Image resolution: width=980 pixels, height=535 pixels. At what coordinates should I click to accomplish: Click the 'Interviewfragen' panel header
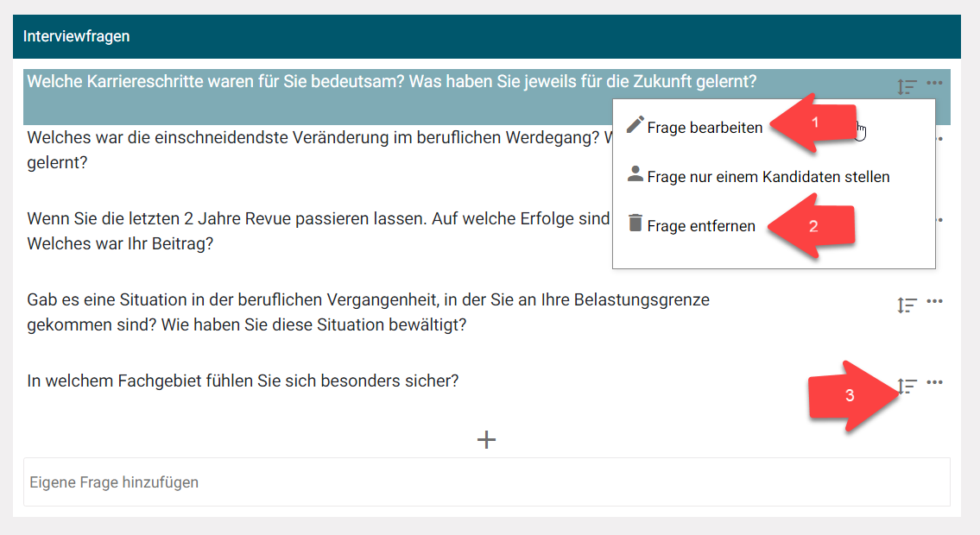click(x=487, y=36)
